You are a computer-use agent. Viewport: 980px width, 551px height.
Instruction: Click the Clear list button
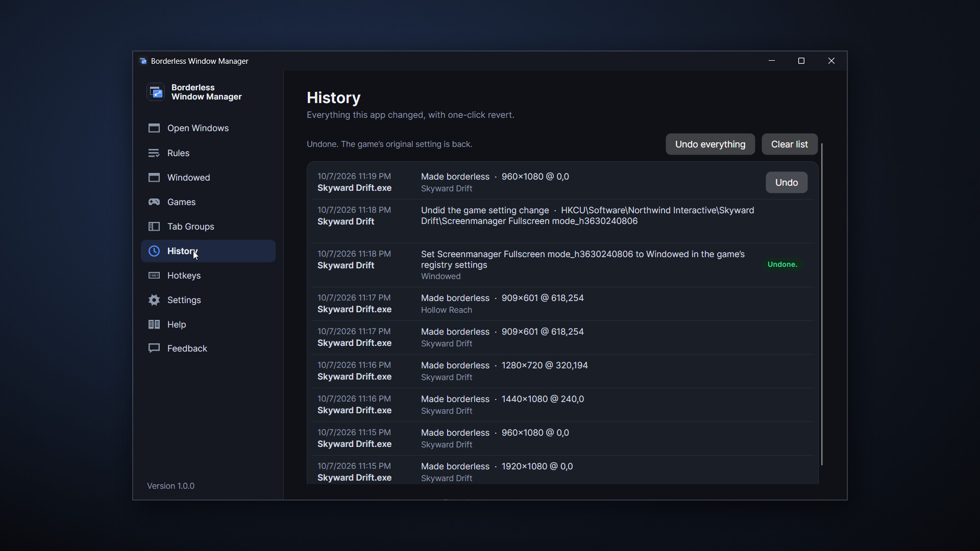[789, 144]
